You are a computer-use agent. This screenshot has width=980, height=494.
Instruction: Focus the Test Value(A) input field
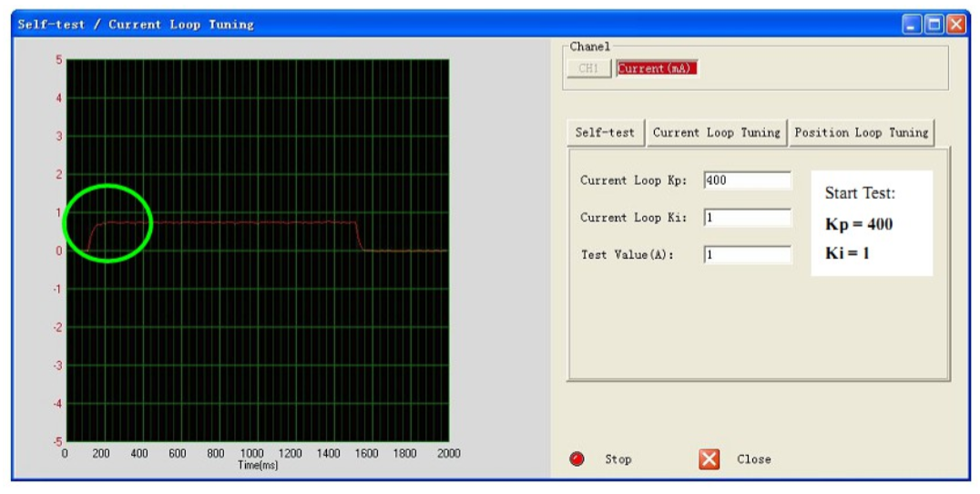(x=747, y=254)
